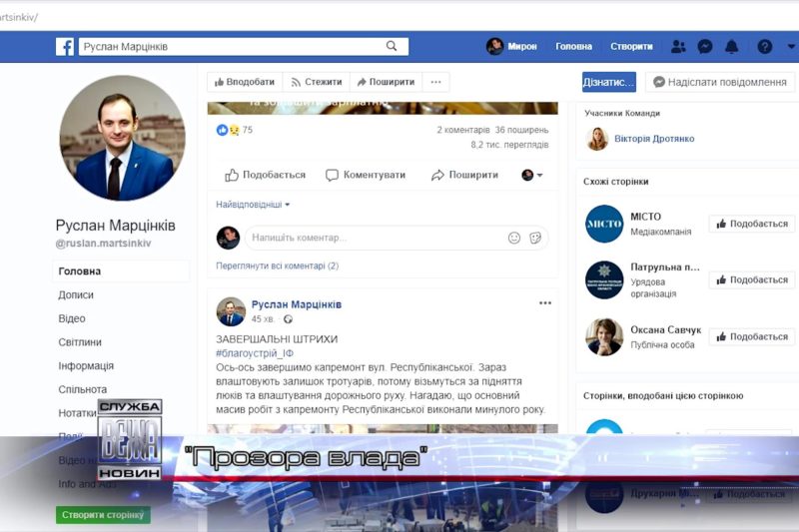Select Відео in the left sidebar

pos(72,318)
